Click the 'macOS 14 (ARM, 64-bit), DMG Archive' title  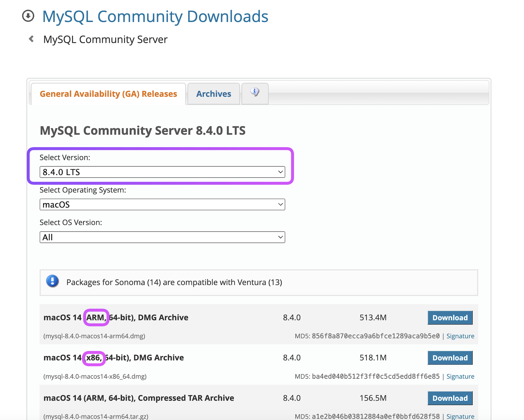coord(116,317)
